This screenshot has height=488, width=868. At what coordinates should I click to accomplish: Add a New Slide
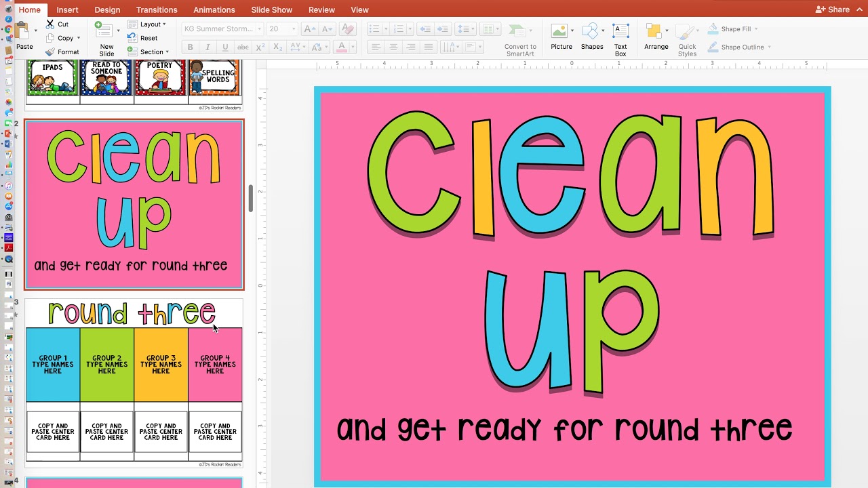(x=106, y=39)
